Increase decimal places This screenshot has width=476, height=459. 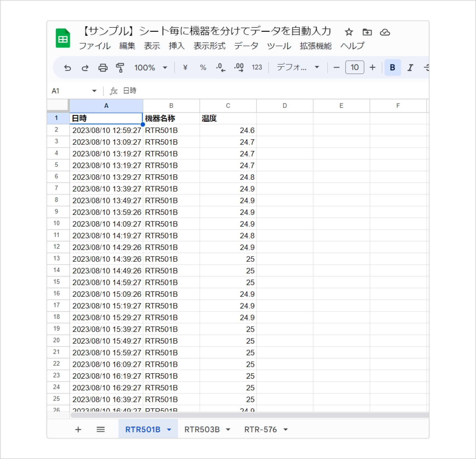pos(239,68)
